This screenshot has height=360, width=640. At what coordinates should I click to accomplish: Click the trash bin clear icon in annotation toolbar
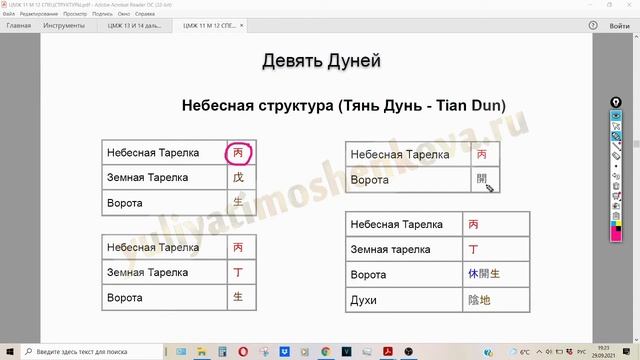coord(616,186)
